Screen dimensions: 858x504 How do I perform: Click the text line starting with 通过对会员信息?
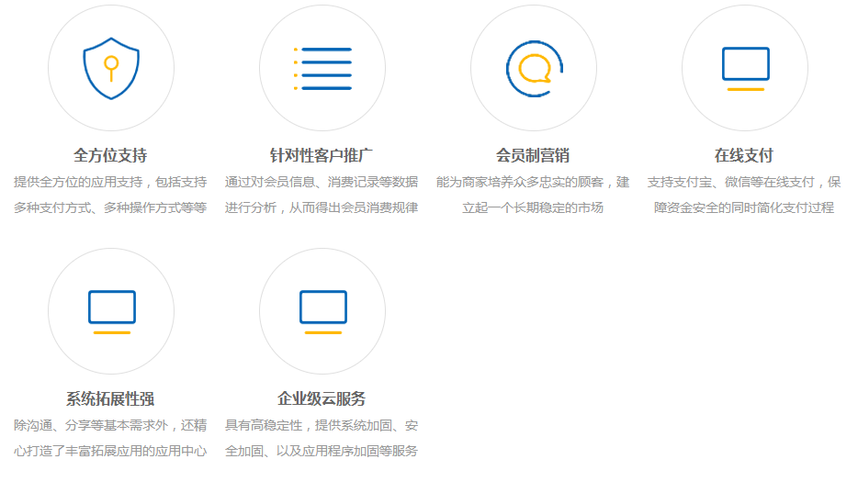(322, 182)
